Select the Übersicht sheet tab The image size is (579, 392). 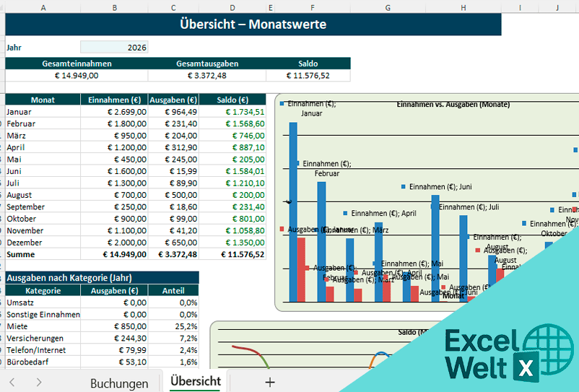tap(196, 382)
